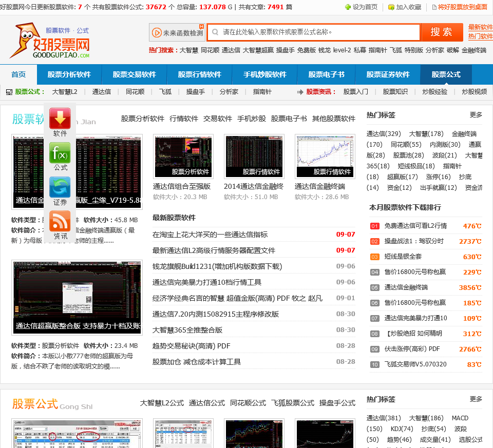The height and width of the screenshot is (448, 493).
Task: Click hot search term 大智慧超赢
Action: coord(258,50)
